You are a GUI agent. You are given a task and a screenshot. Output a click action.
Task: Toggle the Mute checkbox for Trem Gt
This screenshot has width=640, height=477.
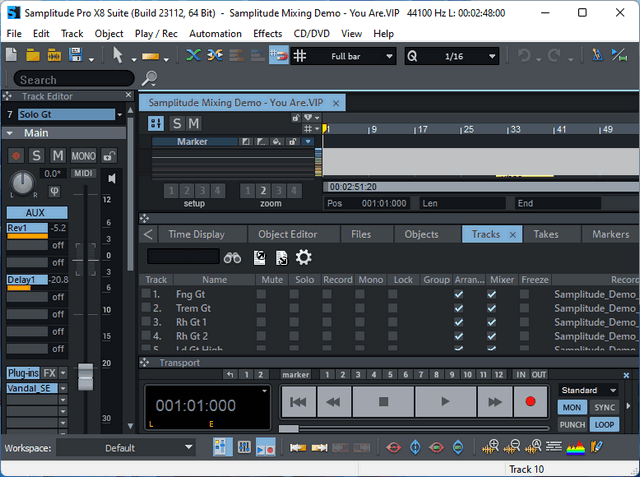point(261,309)
